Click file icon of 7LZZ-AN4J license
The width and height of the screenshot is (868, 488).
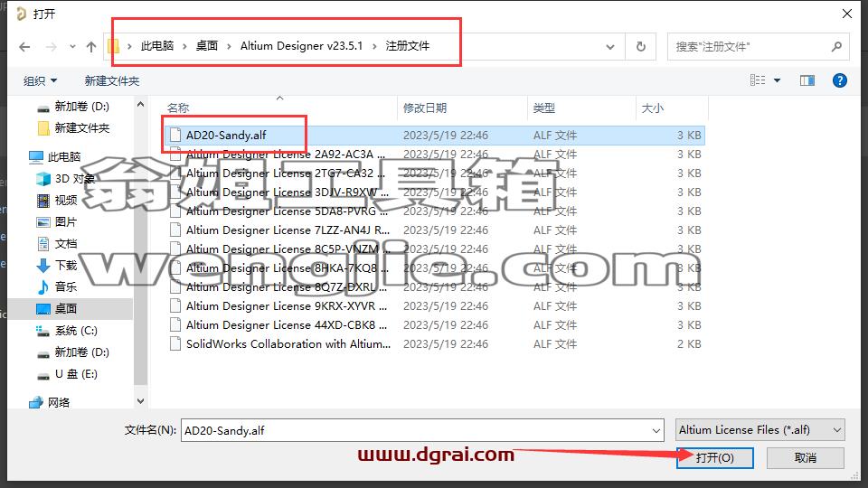[175, 230]
